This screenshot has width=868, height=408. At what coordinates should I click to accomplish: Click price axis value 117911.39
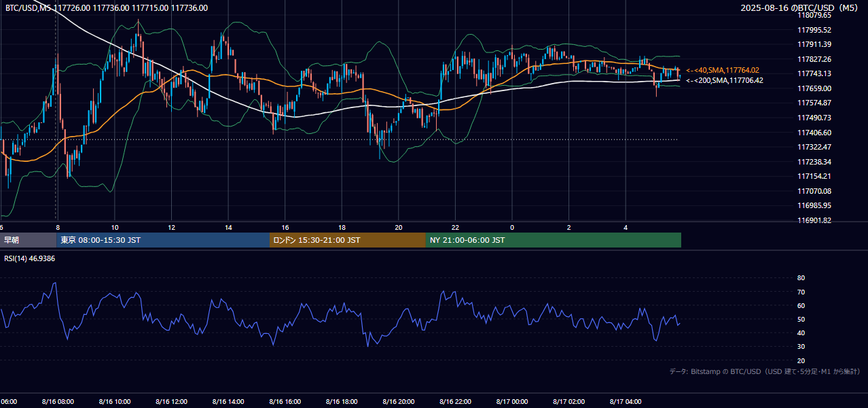[x=814, y=44]
